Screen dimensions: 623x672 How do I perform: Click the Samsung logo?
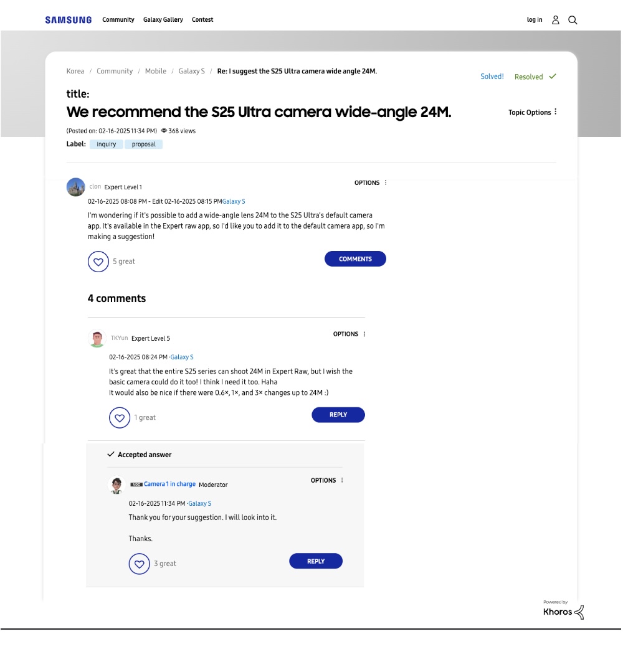(x=68, y=20)
